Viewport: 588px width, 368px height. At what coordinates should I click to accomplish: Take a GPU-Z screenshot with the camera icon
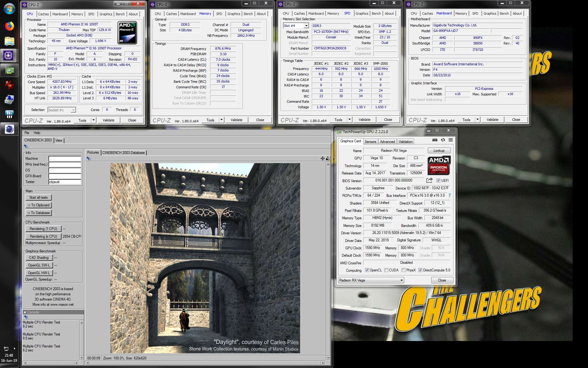click(435, 140)
